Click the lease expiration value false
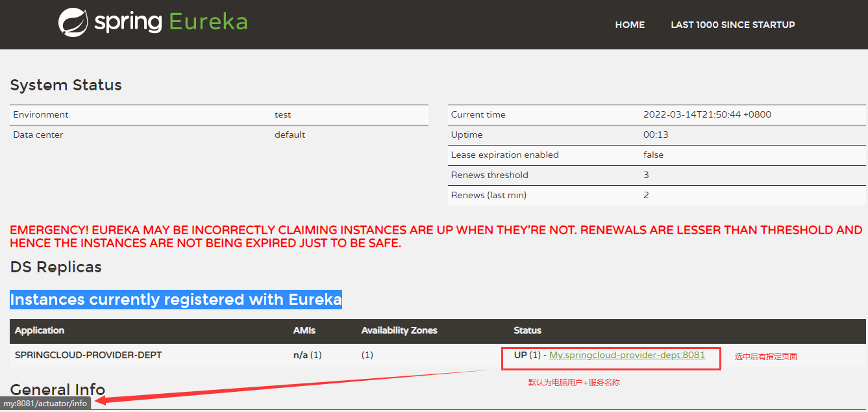The width and height of the screenshot is (868, 412). pos(653,155)
